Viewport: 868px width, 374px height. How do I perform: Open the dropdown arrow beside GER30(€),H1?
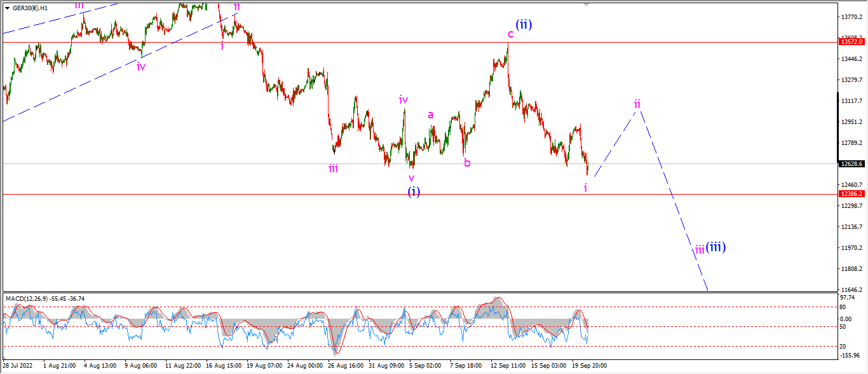click(x=7, y=8)
